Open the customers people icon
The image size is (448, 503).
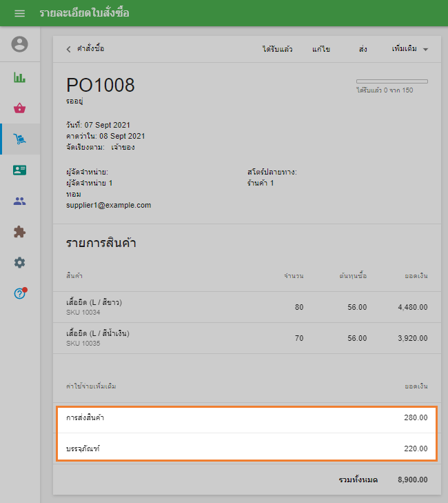point(20,201)
